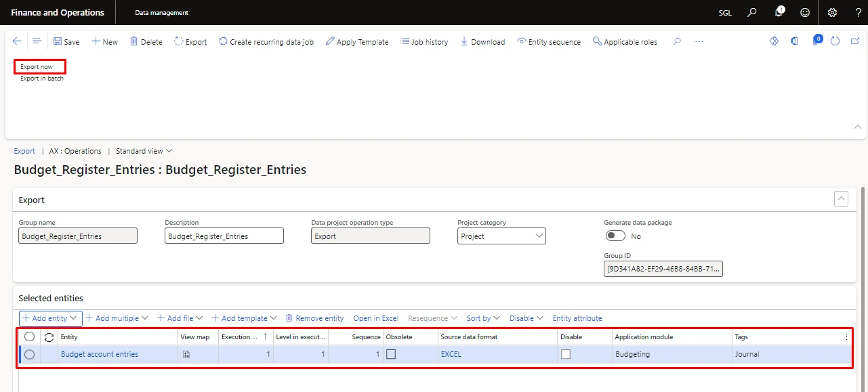
Task: Open the help question mark
Action: [858, 12]
